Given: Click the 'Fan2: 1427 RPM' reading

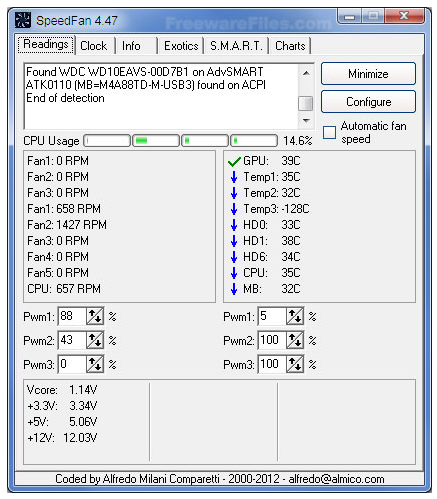Looking at the screenshot, I should pos(67,225).
